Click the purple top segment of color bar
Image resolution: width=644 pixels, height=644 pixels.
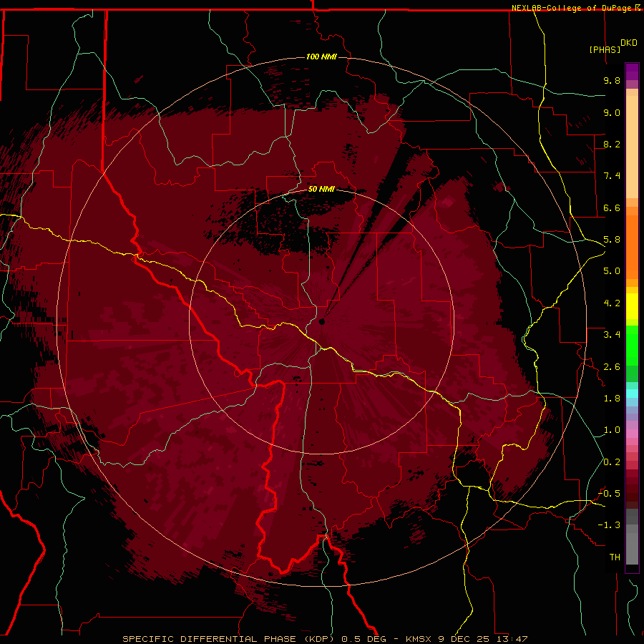click(x=632, y=72)
